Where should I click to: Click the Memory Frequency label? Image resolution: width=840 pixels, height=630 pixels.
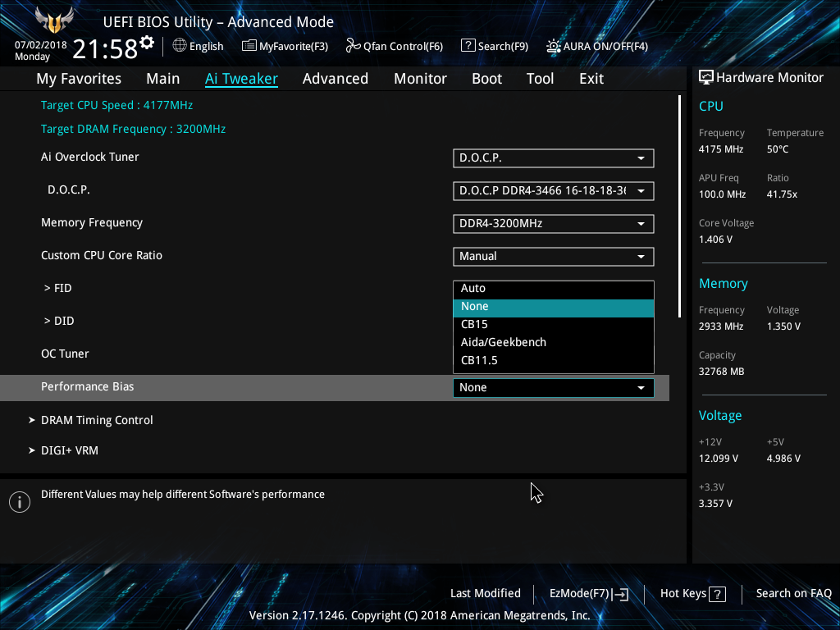[x=92, y=222]
